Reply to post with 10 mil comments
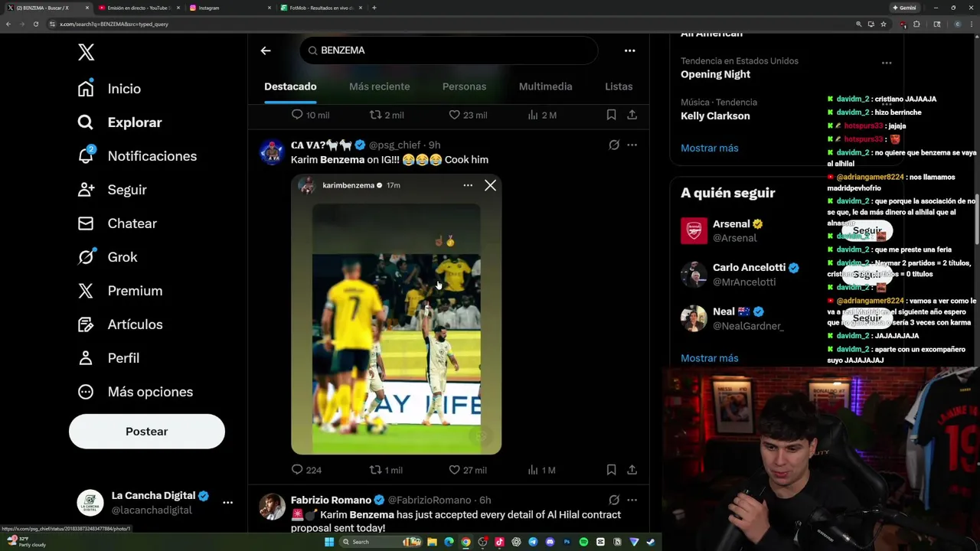 310,115
